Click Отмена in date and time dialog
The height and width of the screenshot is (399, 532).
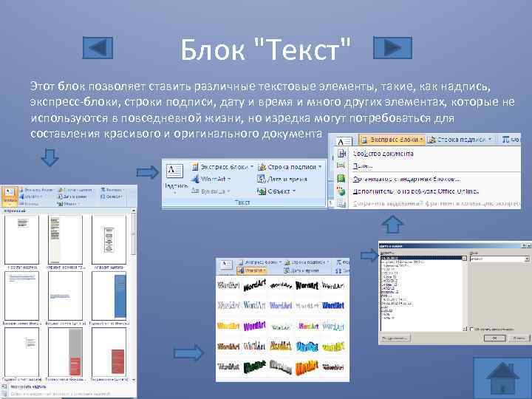(519, 338)
